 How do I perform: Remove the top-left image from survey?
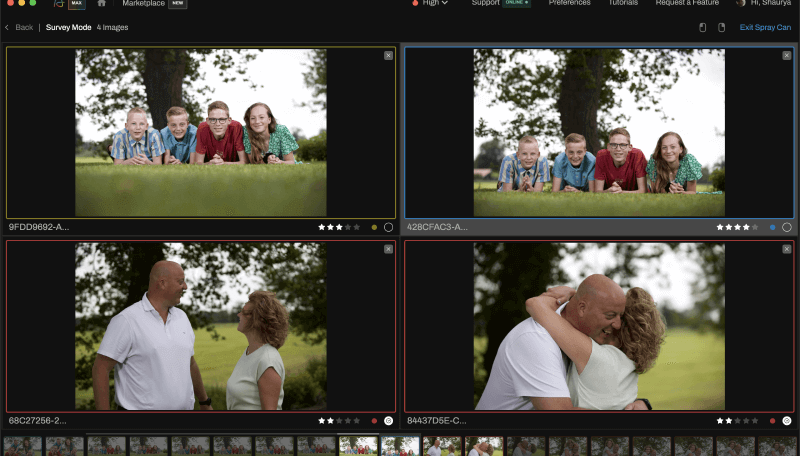(388, 55)
